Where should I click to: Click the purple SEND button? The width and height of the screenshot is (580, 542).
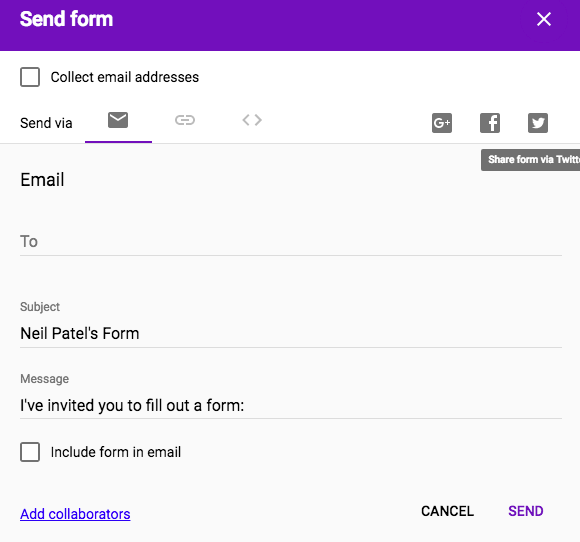(526, 511)
